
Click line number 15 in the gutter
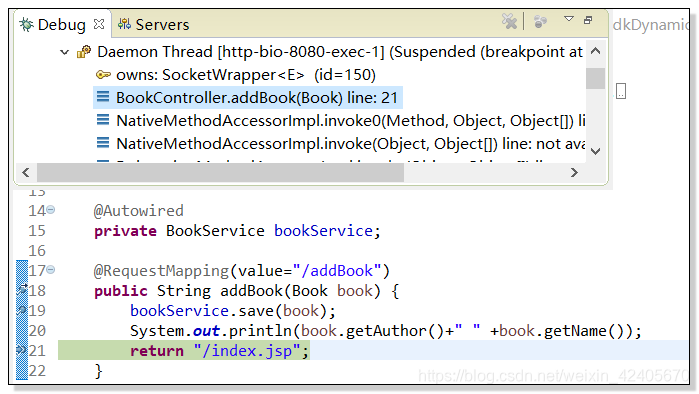click(x=37, y=231)
